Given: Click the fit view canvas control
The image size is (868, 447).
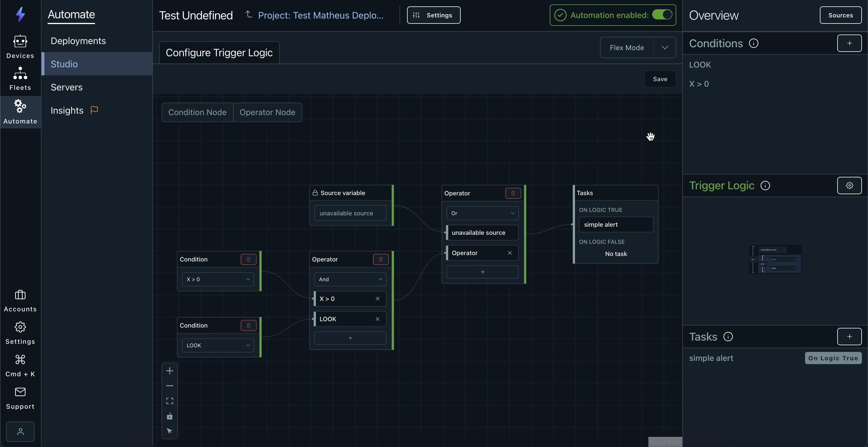Looking at the screenshot, I should pos(169,401).
